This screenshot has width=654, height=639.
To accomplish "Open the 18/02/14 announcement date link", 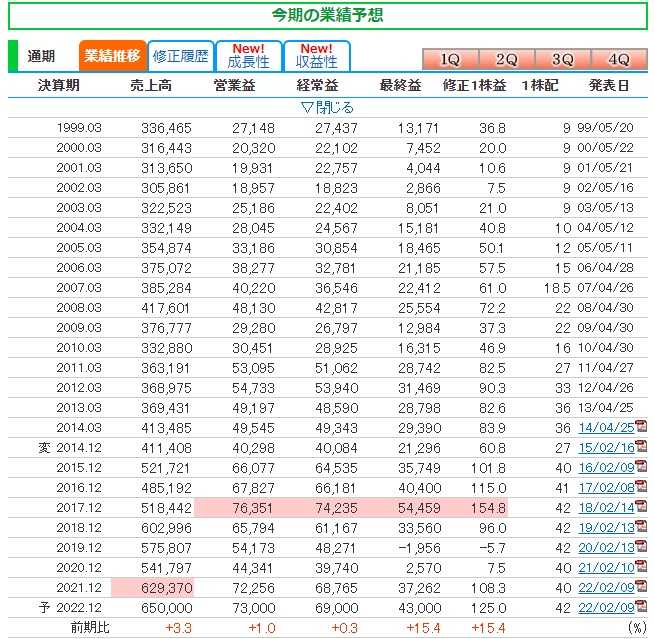I will tap(608, 507).
